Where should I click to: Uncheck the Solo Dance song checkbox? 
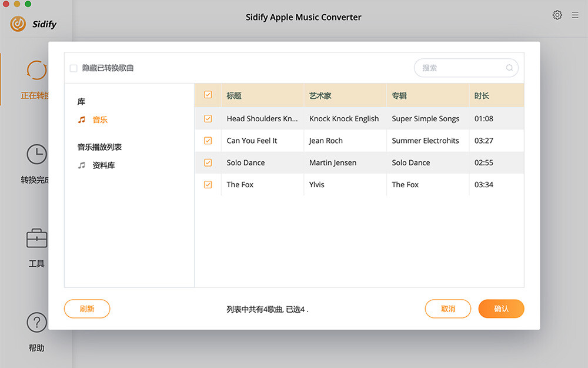208,163
